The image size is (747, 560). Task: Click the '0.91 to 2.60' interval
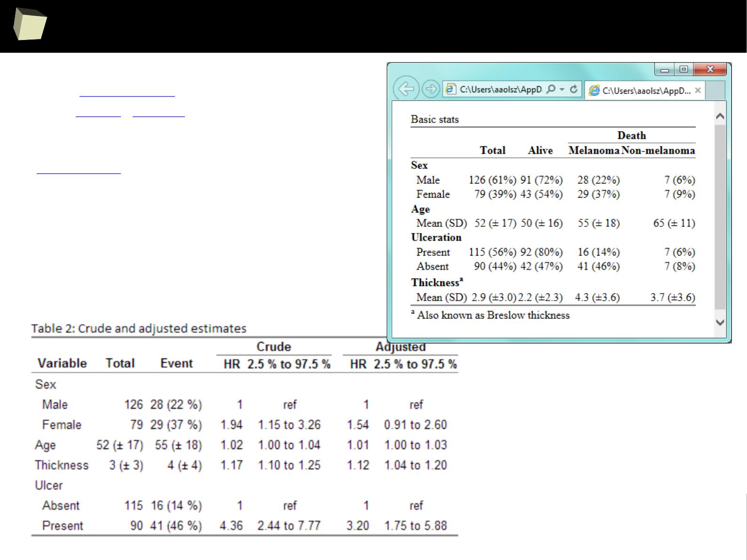pyautogui.click(x=415, y=425)
